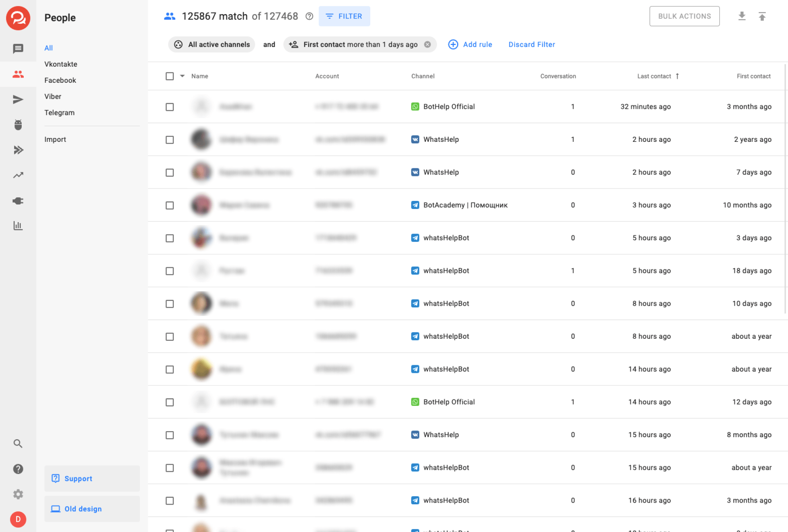Screen dimensions: 788x532
Task: Check the first BotHelp Official contact row
Action: [x=170, y=107]
